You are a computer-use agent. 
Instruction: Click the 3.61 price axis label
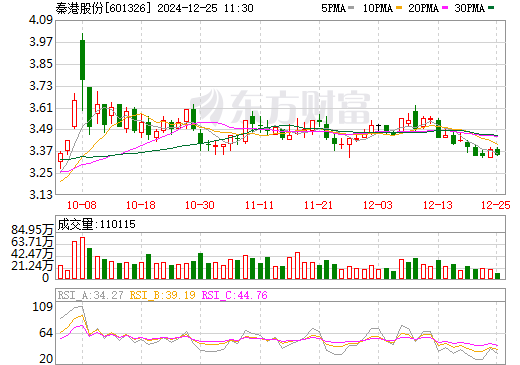(x=41, y=108)
